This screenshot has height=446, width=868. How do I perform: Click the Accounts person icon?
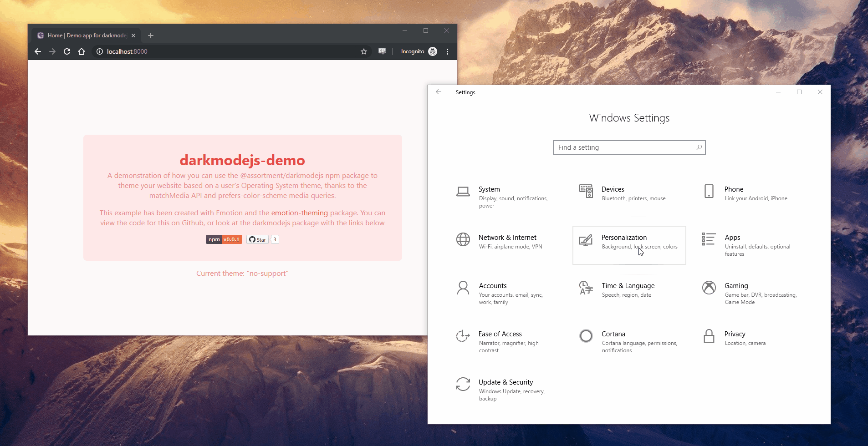click(463, 288)
